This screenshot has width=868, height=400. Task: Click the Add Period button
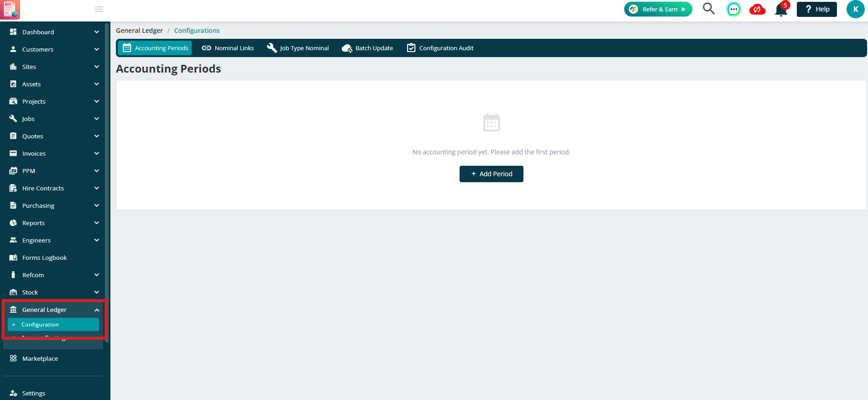(x=491, y=174)
